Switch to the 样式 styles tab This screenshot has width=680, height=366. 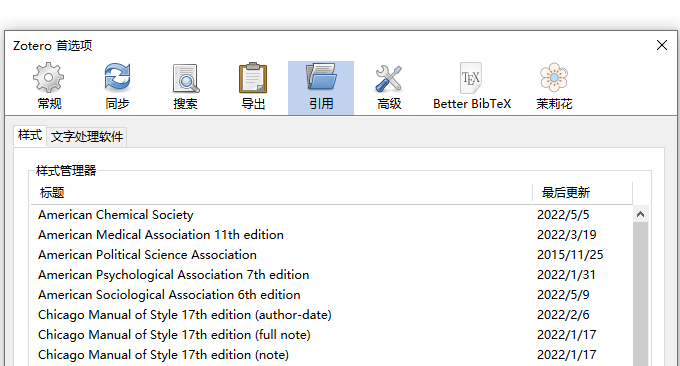click(x=30, y=135)
